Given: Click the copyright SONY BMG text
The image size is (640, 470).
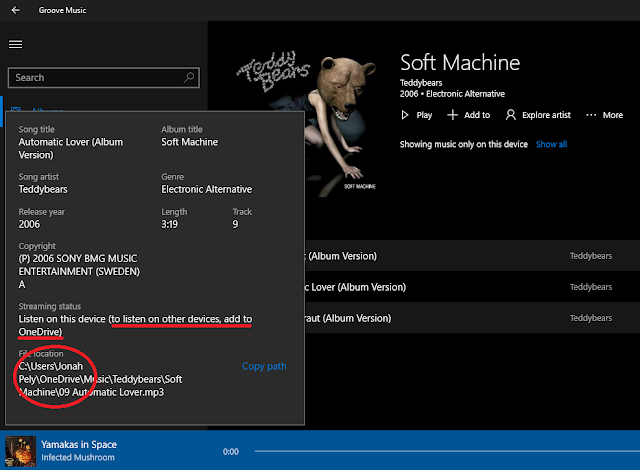Looking at the screenshot, I should click(79, 271).
